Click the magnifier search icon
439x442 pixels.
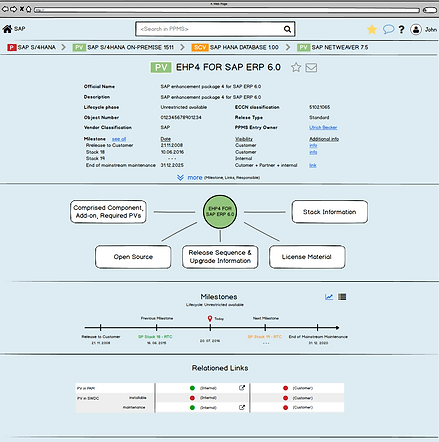[287, 29]
